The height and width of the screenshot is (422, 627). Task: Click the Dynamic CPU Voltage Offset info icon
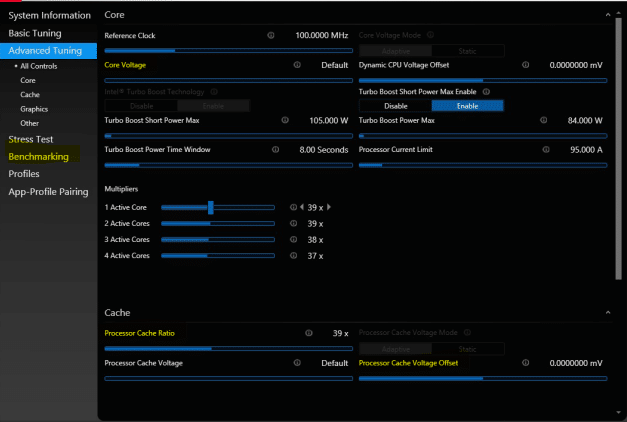click(526, 64)
